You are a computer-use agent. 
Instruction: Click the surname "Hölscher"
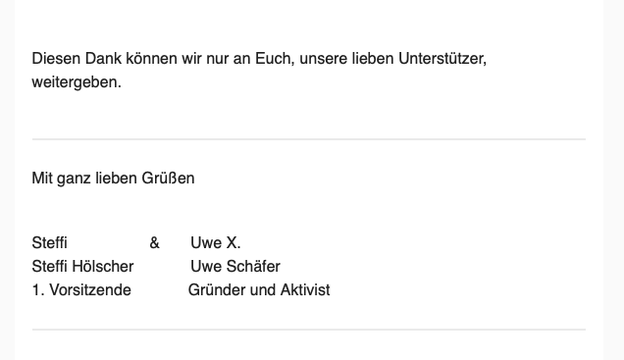[103, 267]
